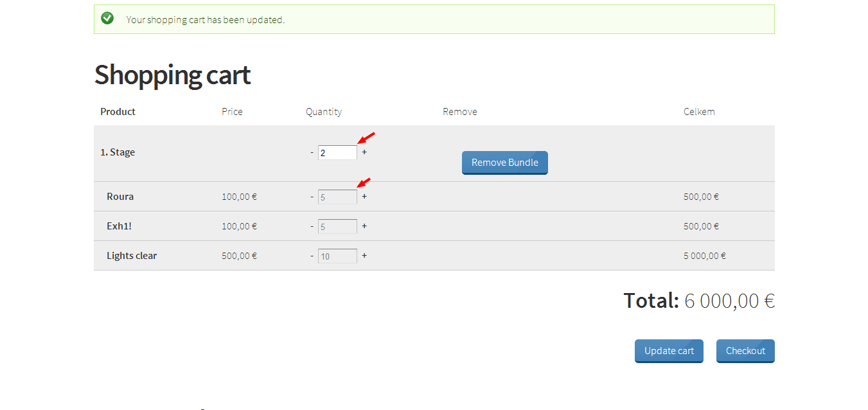Click the Celkem column header

click(x=699, y=111)
